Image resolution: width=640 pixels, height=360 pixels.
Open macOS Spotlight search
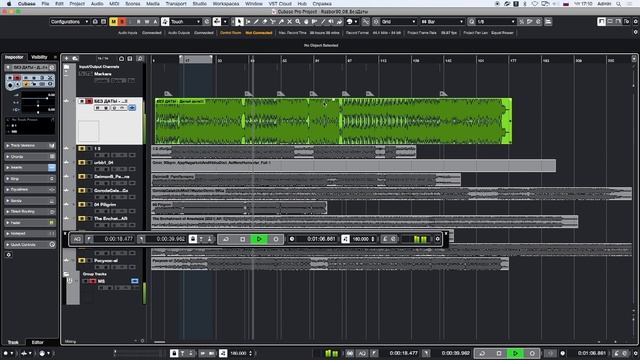[619, 4]
